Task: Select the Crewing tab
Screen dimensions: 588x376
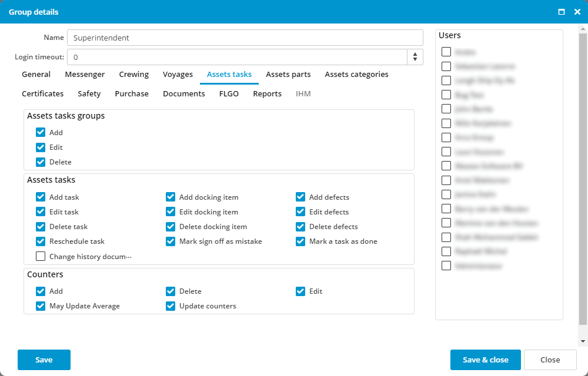Action: coord(133,75)
